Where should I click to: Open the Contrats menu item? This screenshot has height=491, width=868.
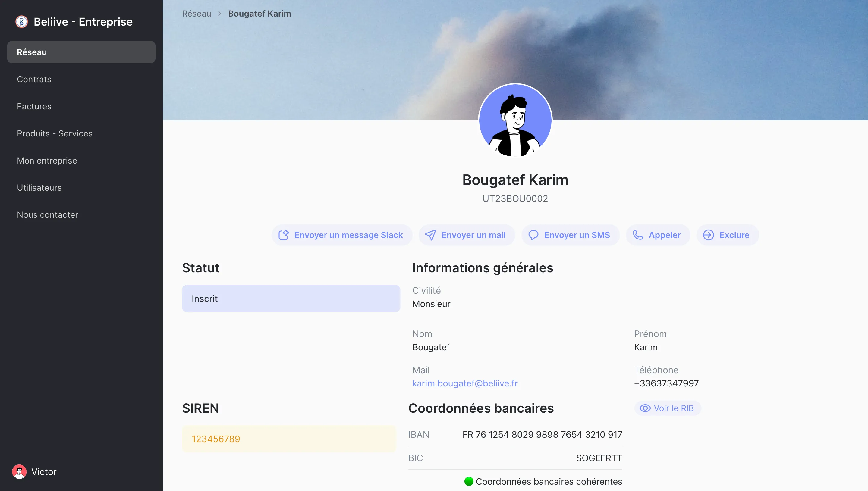(x=34, y=79)
